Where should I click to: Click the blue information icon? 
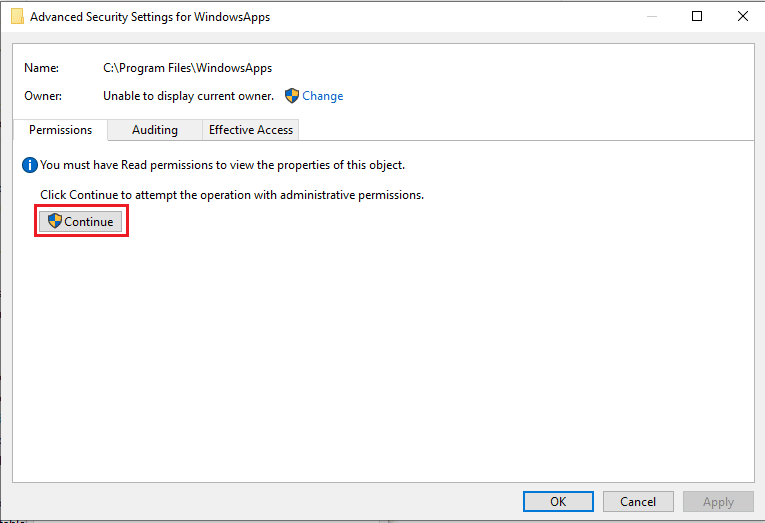[30, 165]
